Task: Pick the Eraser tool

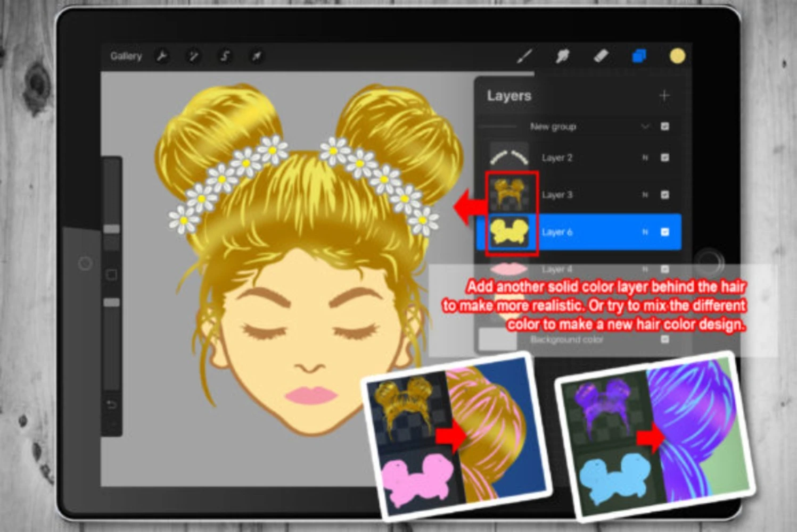Action: click(601, 56)
